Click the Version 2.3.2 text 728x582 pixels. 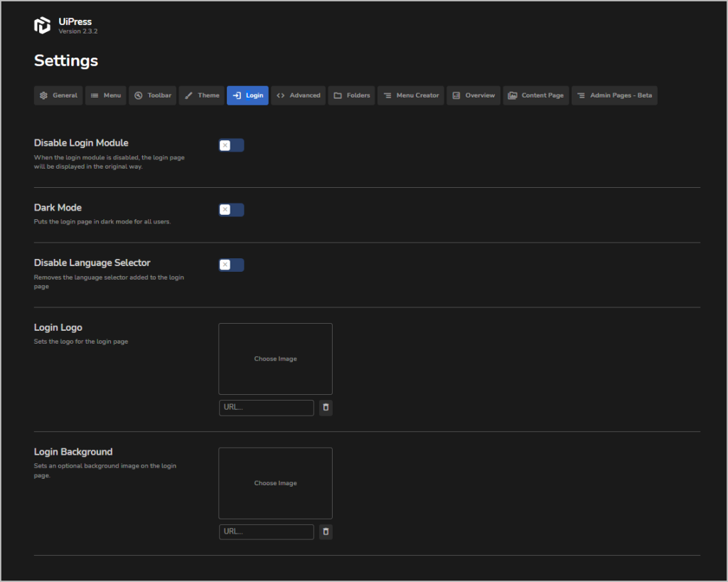tap(78, 31)
